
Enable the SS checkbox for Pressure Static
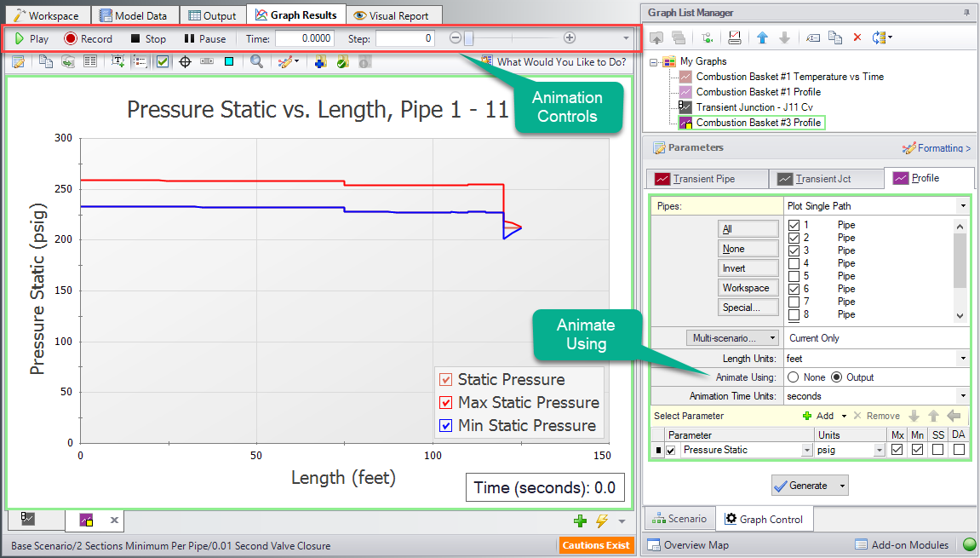coord(937,450)
